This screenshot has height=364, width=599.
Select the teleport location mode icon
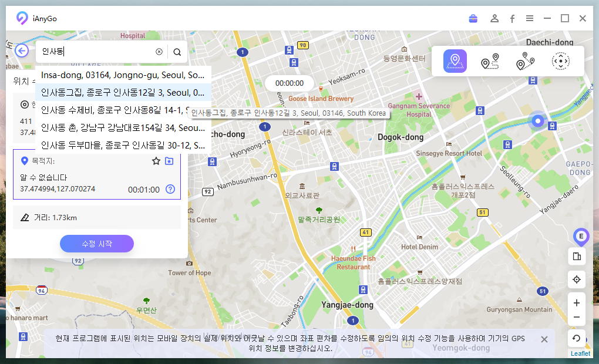pyautogui.click(x=455, y=61)
